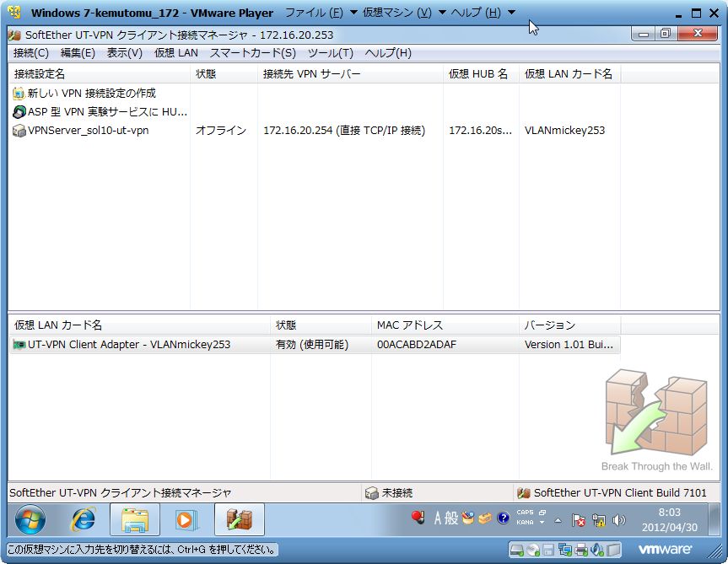Select the VLANmickey253 cell in connection list

[564, 131]
